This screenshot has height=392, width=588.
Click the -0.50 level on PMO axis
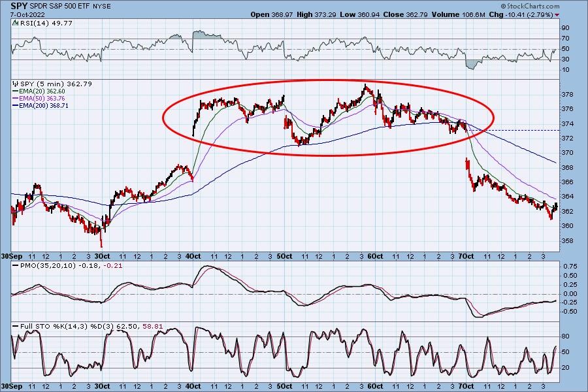(x=570, y=312)
